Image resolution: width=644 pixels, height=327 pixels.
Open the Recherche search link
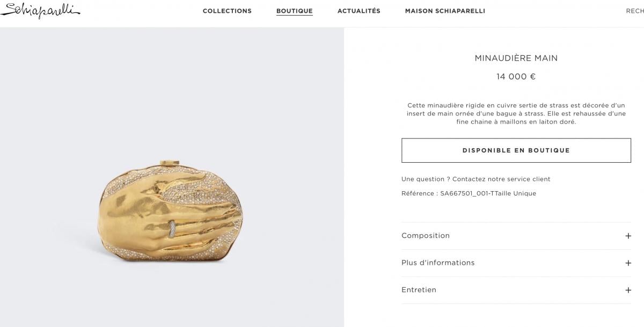point(635,11)
